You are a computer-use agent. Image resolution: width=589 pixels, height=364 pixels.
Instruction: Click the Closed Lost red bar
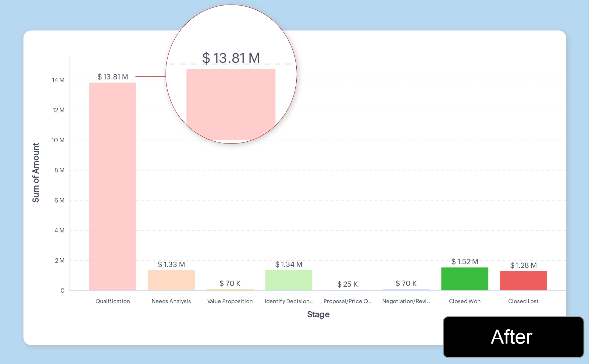[523, 281]
